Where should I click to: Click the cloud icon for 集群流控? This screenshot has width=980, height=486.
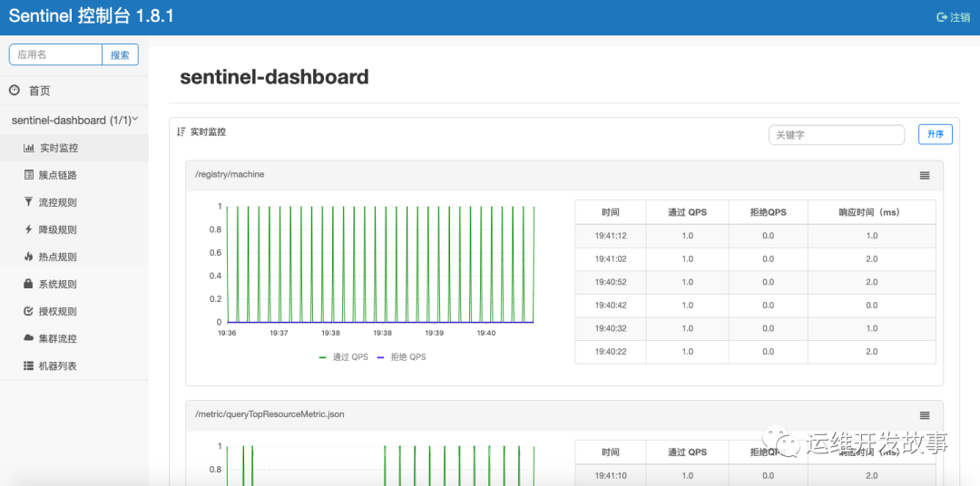29,338
